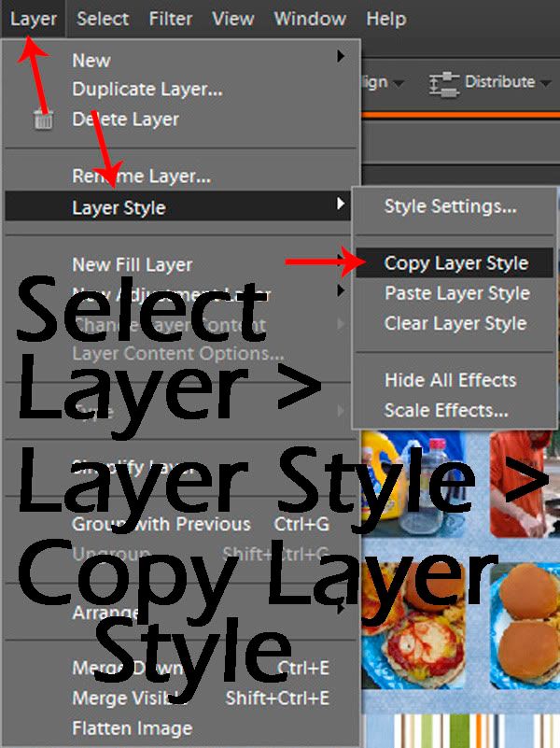Expand the New submenu
The width and height of the screenshot is (560, 748).
coord(181,60)
